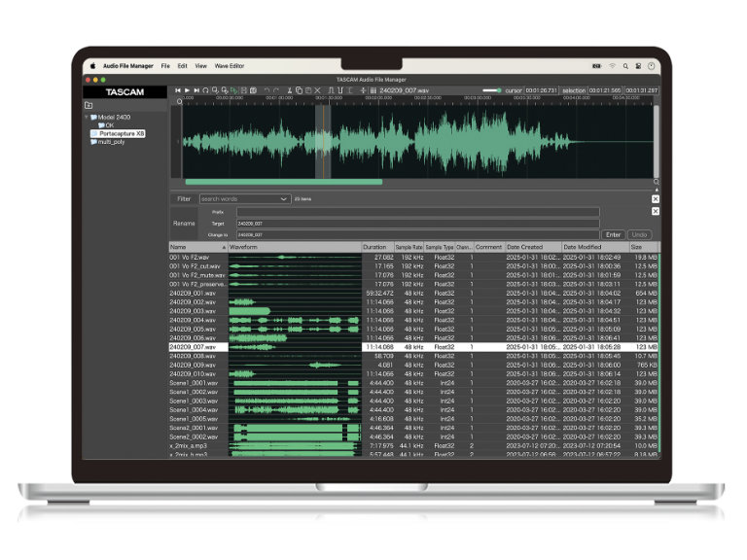Screen dimensions: 747x560
Task: Jump to start with the skip-back button
Action: (x=178, y=90)
